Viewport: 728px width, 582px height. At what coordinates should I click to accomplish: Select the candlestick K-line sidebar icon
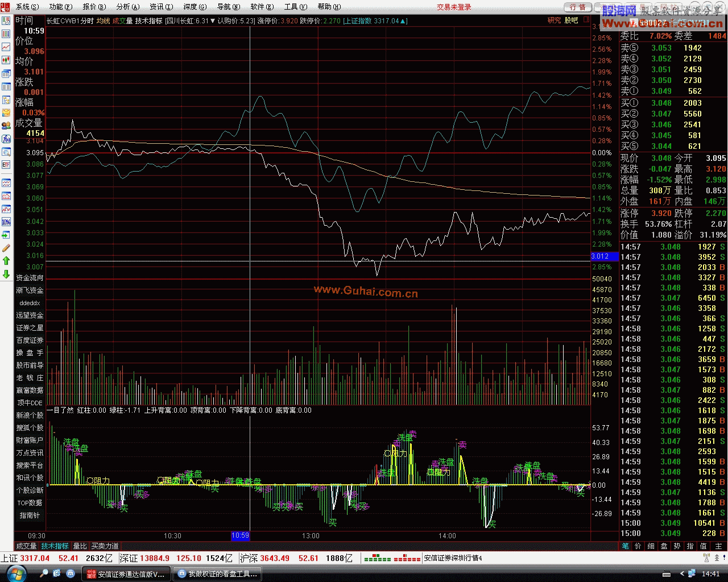point(6,60)
